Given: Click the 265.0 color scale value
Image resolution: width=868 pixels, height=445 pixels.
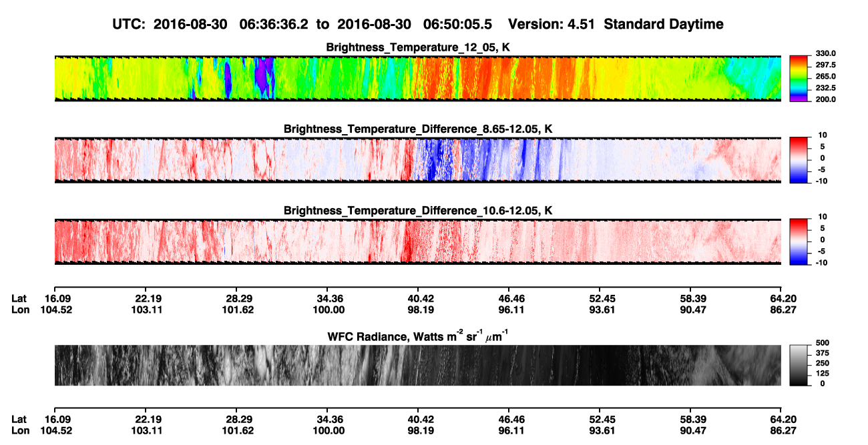Looking at the screenshot, I should coord(825,76).
